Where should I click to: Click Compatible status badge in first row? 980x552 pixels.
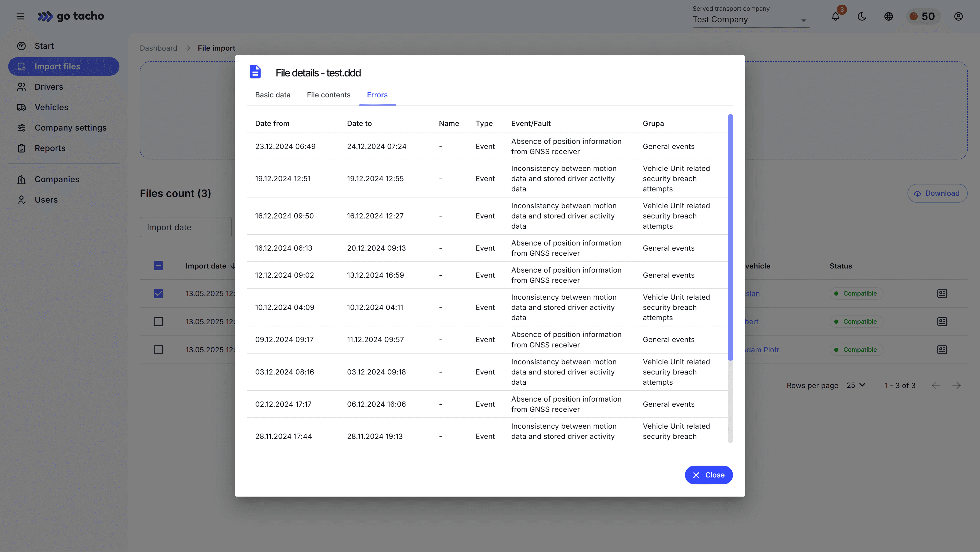(x=856, y=293)
